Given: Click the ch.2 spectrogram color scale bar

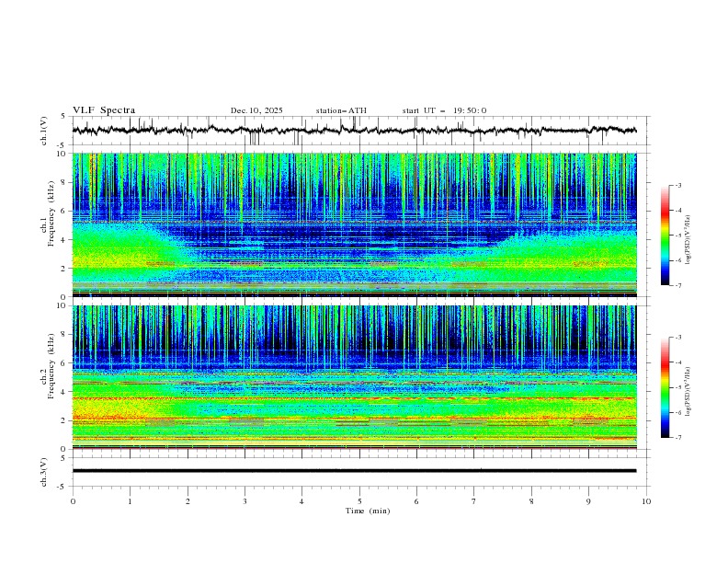Looking at the screenshot, I should (x=665, y=387).
